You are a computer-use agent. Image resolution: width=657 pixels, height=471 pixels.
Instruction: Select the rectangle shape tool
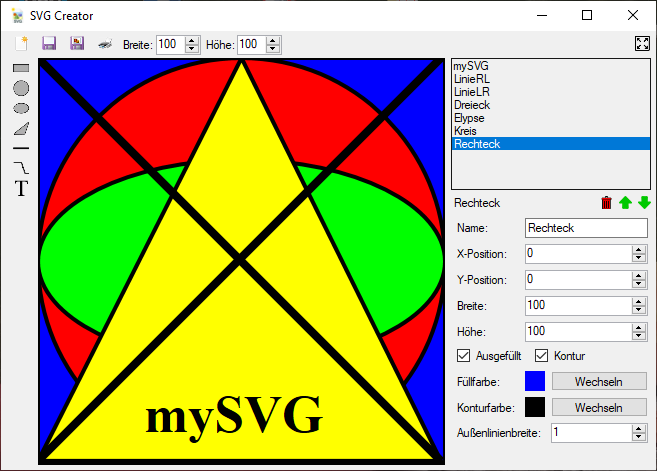[x=20, y=68]
